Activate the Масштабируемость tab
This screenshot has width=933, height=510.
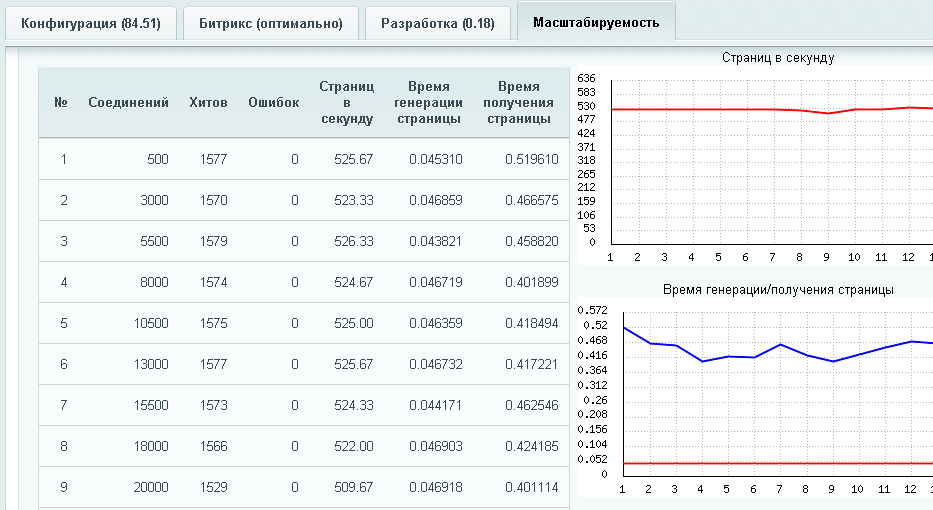tap(595, 22)
